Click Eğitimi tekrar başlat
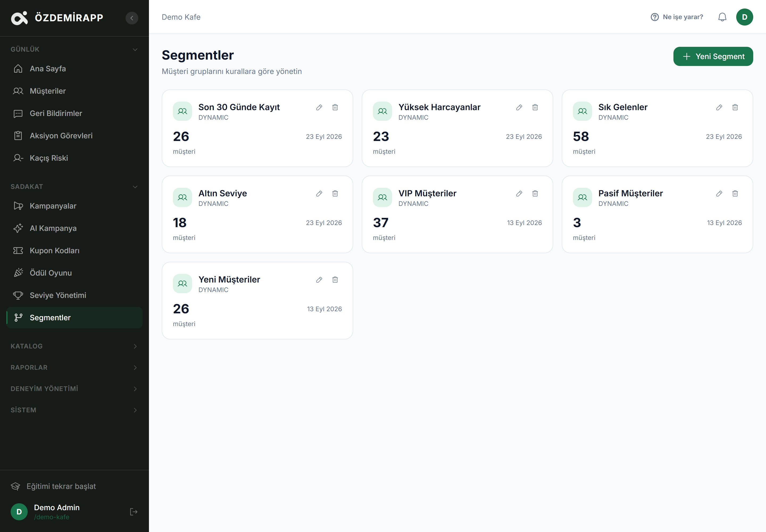This screenshot has height=532, width=766. point(53,486)
